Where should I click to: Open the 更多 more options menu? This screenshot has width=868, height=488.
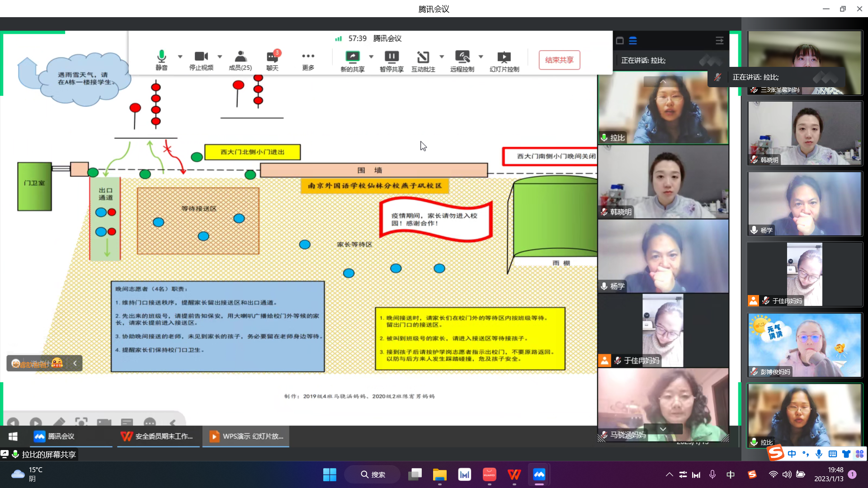308,60
